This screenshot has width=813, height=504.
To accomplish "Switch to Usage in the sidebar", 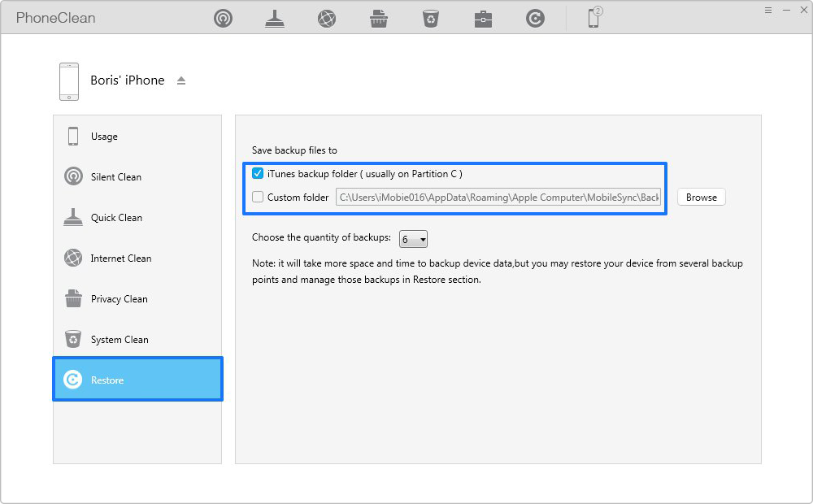I will point(104,137).
